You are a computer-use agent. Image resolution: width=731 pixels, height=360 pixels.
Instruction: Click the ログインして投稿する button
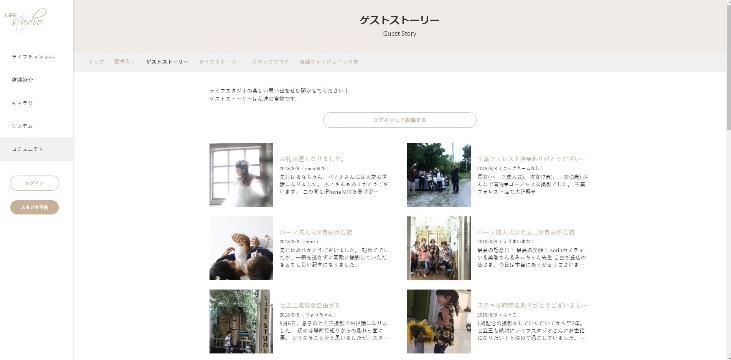[x=400, y=120]
